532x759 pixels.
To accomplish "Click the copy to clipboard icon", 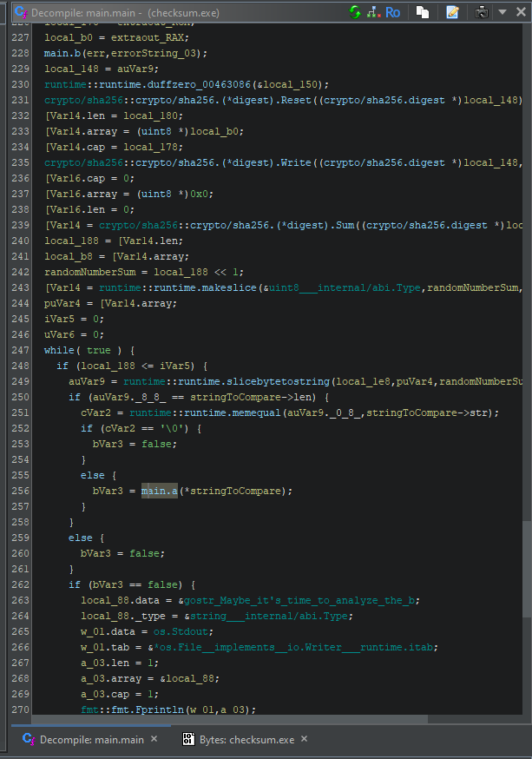I will (x=423, y=12).
